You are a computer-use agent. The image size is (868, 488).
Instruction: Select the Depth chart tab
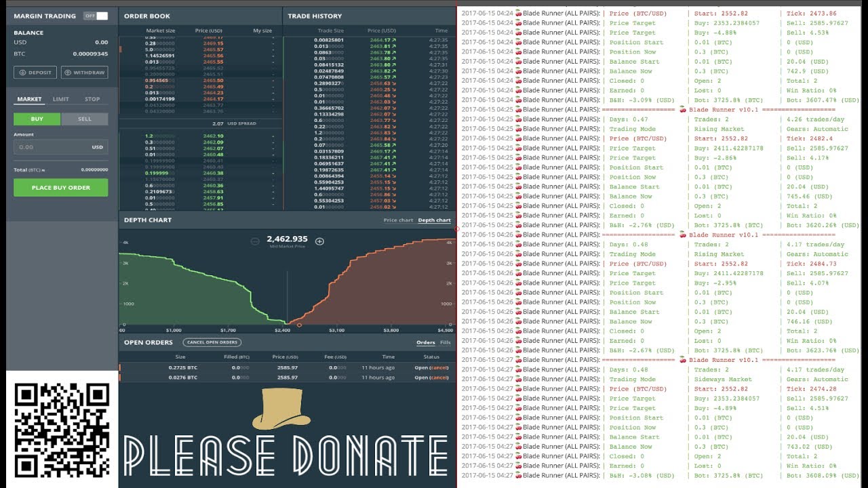(435, 220)
